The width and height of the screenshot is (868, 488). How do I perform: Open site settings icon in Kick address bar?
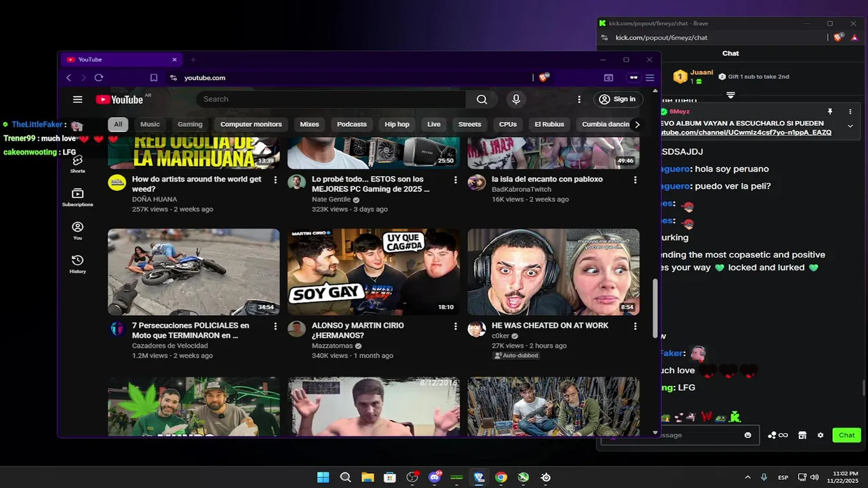tap(604, 38)
